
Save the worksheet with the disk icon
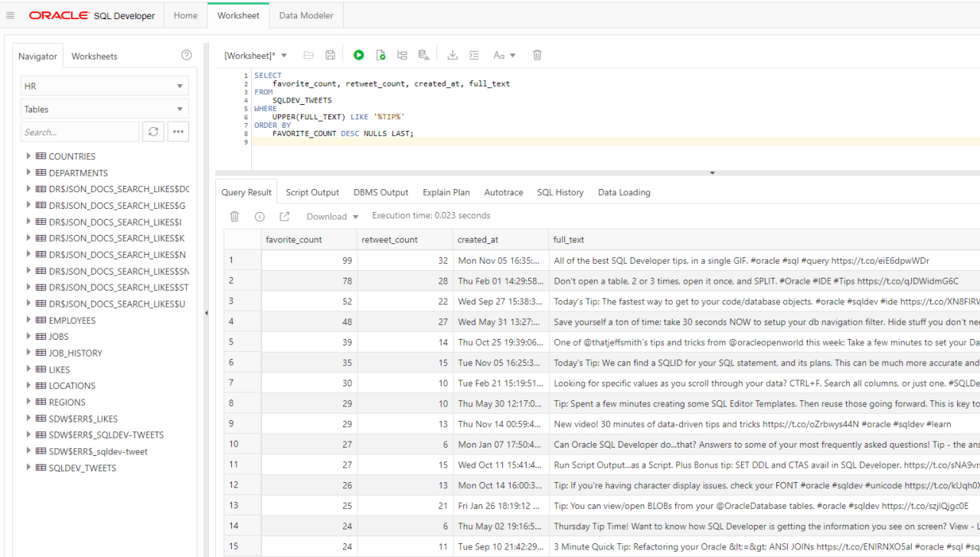[330, 55]
